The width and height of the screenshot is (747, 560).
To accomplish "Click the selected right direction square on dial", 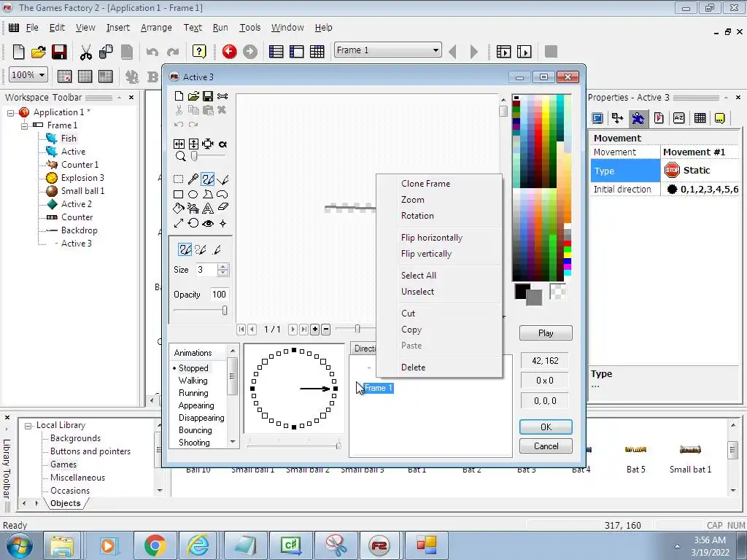I will [x=336, y=389].
